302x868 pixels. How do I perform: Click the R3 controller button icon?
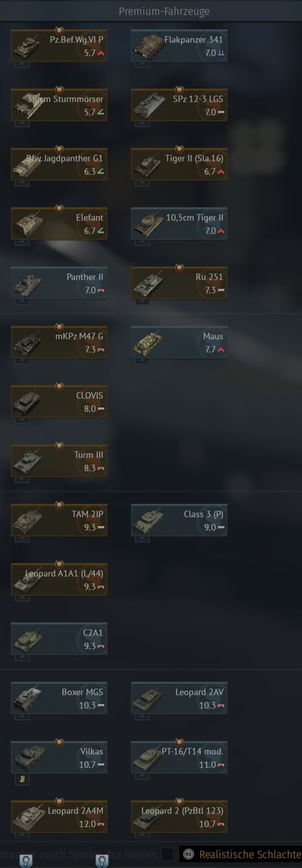[188, 854]
